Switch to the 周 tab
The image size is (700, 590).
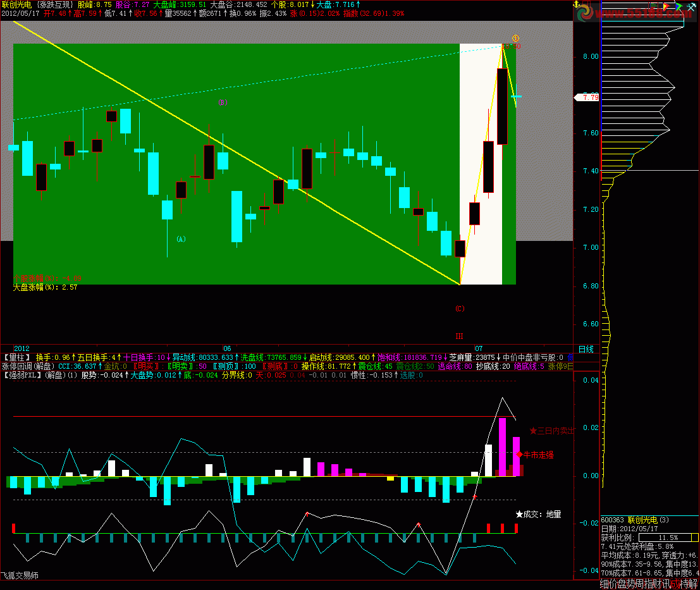click(x=640, y=584)
